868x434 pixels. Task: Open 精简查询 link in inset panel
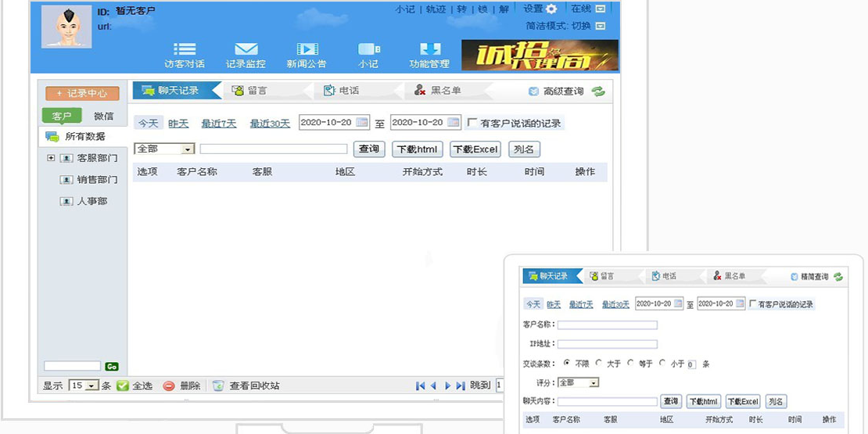coord(814,276)
